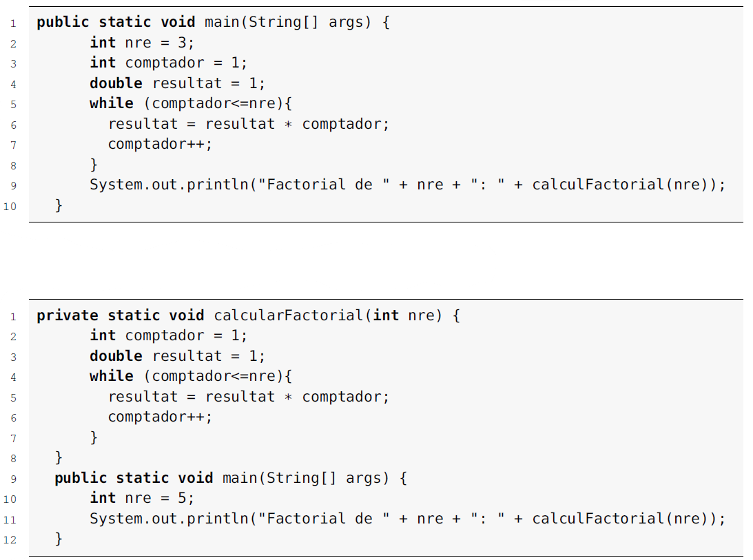Click line number 8 in the lower code block
This screenshot has height=560, width=753.
click(12, 458)
